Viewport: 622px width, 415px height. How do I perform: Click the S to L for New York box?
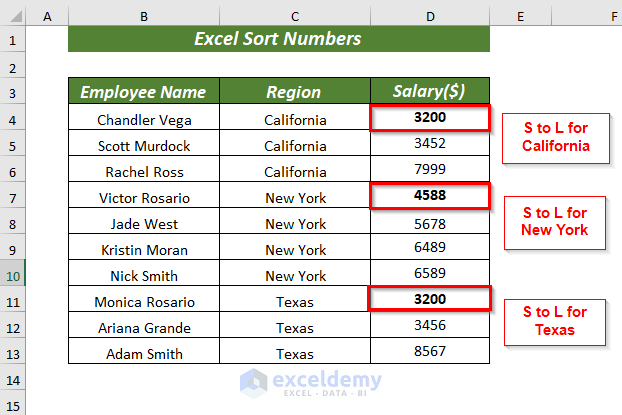click(555, 221)
